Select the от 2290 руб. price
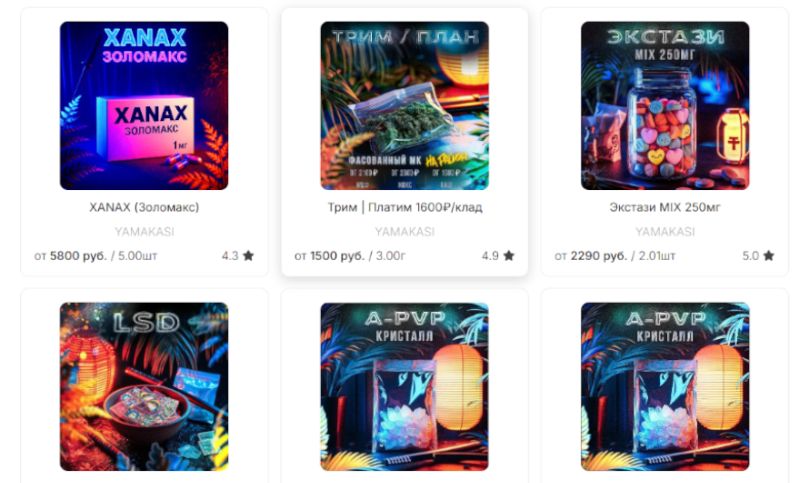The height and width of the screenshot is (483, 800). click(x=590, y=256)
